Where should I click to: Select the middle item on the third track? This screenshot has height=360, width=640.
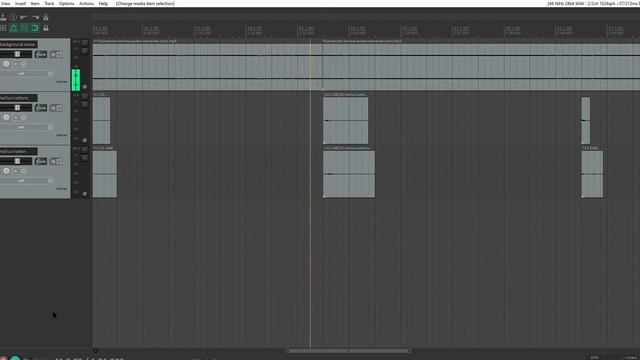(349, 174)
